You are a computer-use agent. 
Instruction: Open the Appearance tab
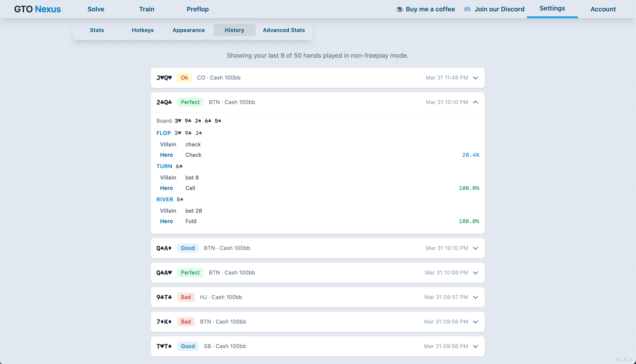[x=189, y=30]
